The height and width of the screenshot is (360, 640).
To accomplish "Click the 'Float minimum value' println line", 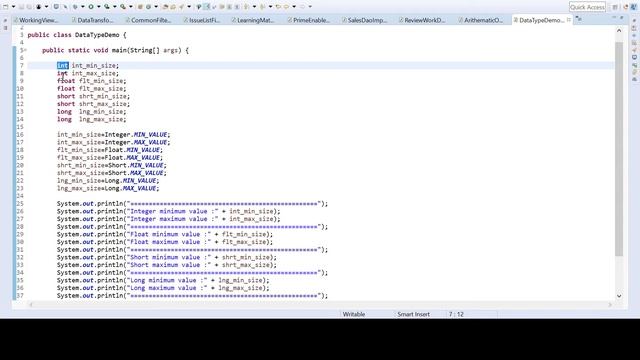I will pyautogui.click(x=165, y=234).
